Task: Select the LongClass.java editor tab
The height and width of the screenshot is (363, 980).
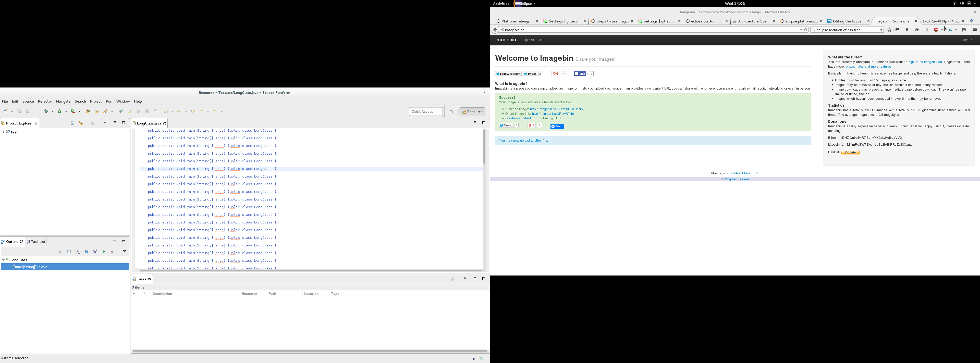Action: (149, 123)
